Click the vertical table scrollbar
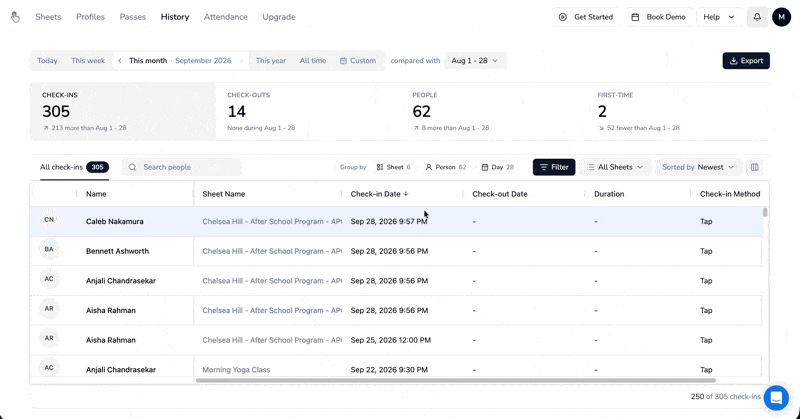This screenshot has width=800, height=419. click(x=765, y=212)
